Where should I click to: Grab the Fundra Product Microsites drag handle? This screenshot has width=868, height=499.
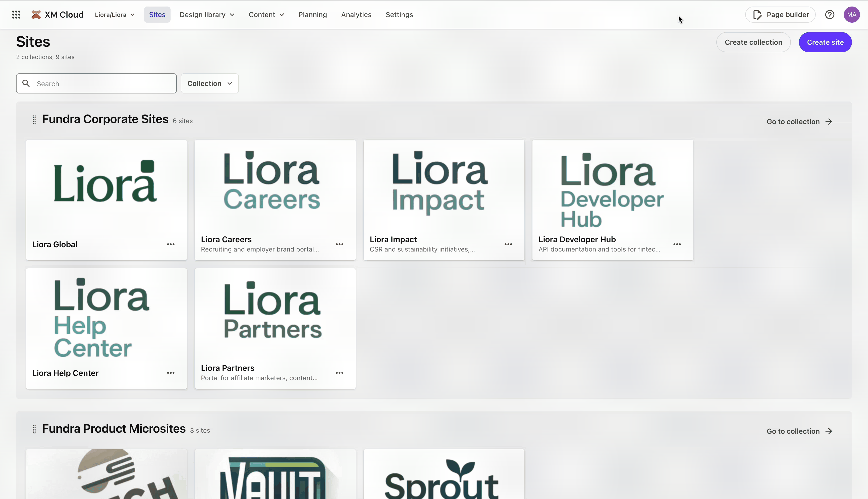pyautogui.click(x=34, y=429)
